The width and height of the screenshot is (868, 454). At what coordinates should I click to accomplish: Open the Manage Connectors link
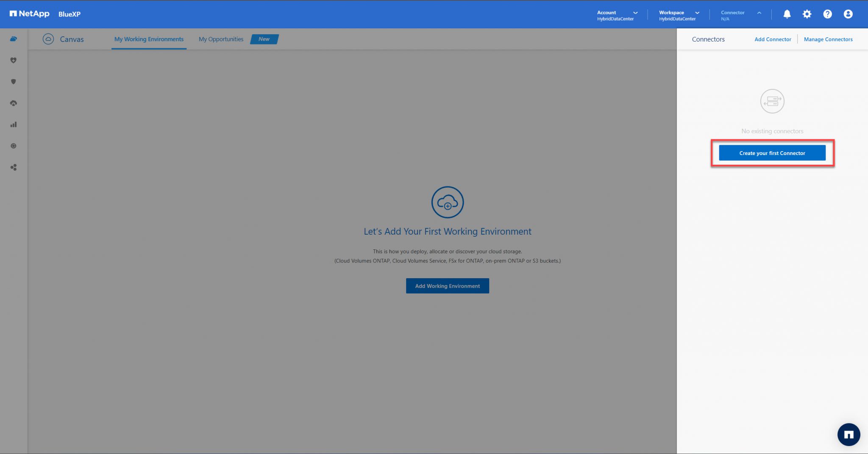point(828,39)
